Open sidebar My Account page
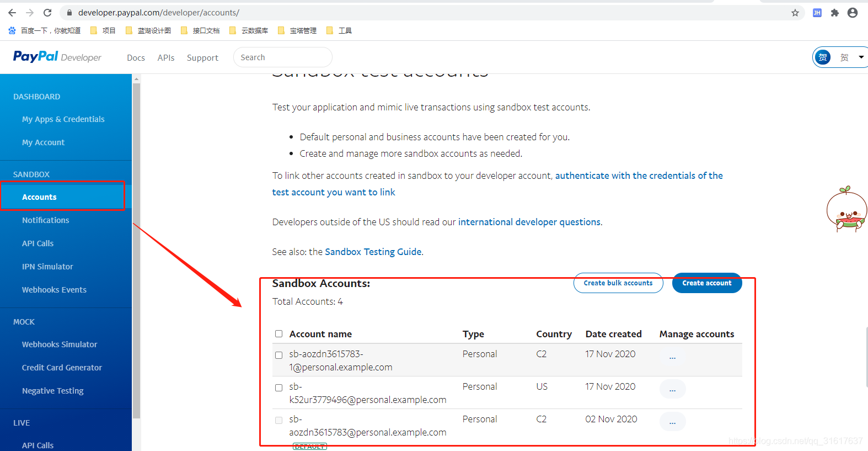 point(43,142)
